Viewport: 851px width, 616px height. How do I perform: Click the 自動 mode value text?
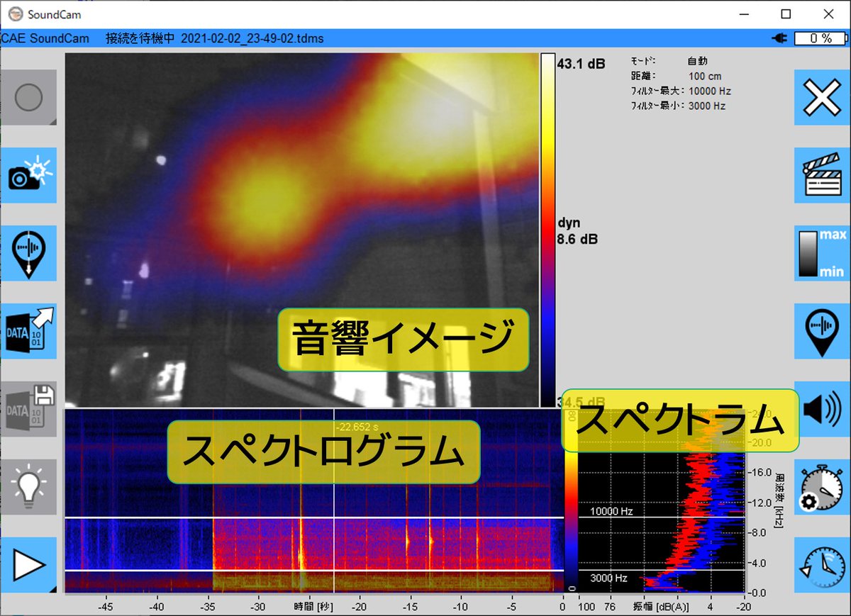pyautogui.click(x=697, y=62)
